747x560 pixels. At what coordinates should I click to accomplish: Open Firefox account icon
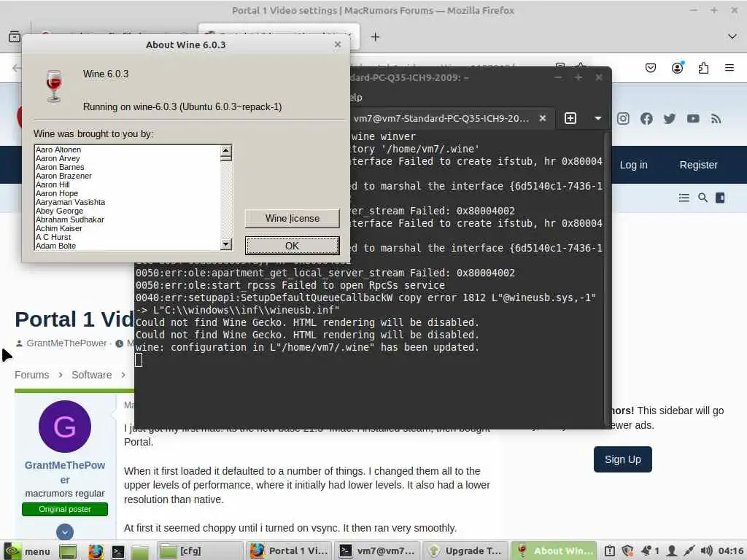point(677,68)
